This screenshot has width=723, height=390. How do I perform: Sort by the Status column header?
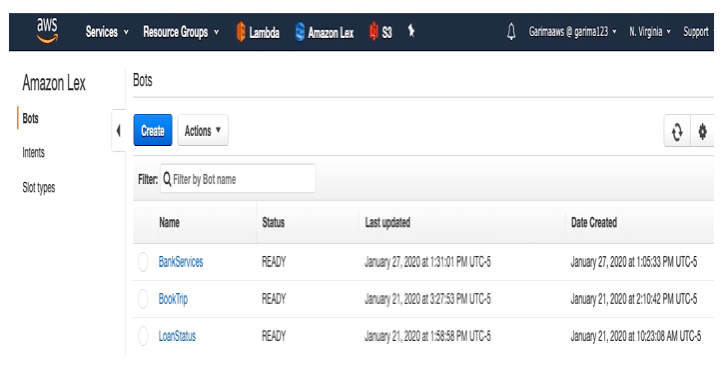click(273, 223)
